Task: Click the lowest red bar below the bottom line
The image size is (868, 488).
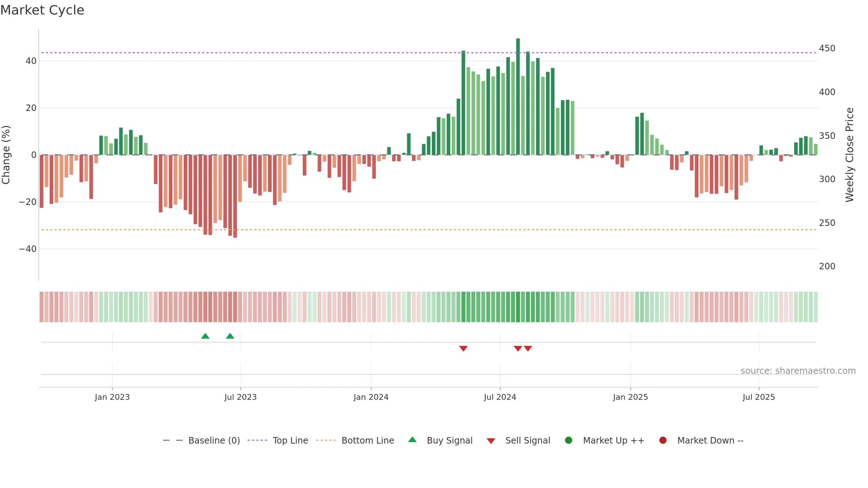Action: coord(235,196)
